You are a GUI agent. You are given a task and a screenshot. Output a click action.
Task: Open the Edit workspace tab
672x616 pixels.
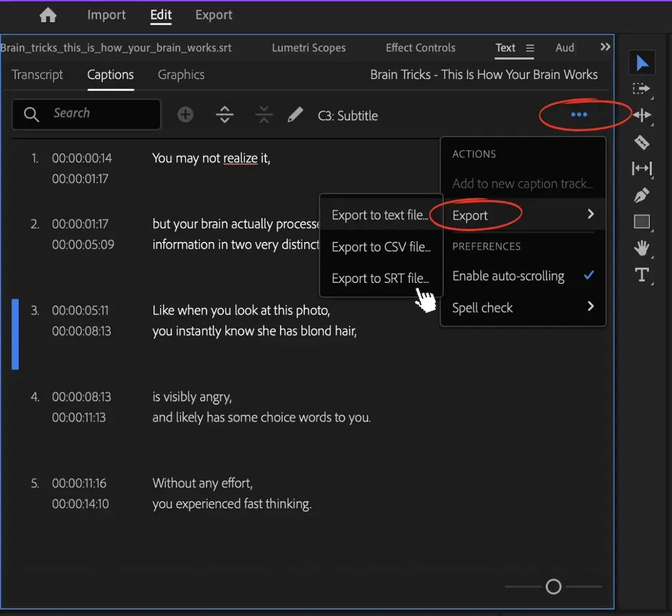coord(161,15)
